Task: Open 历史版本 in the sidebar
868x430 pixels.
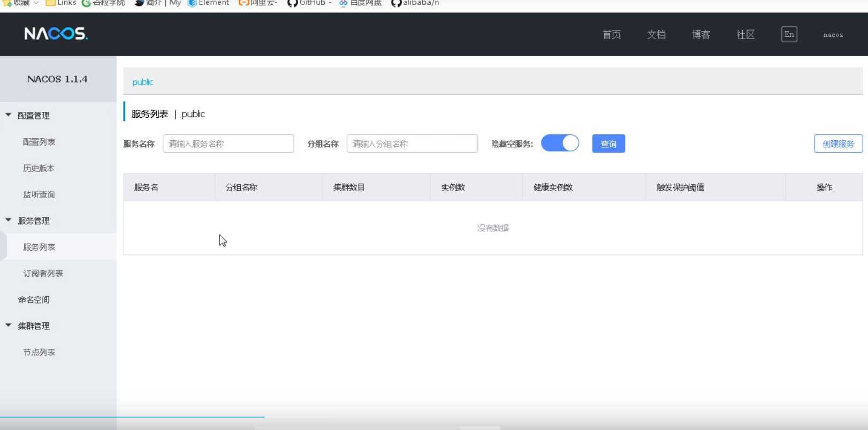Action: pos(39,168)
